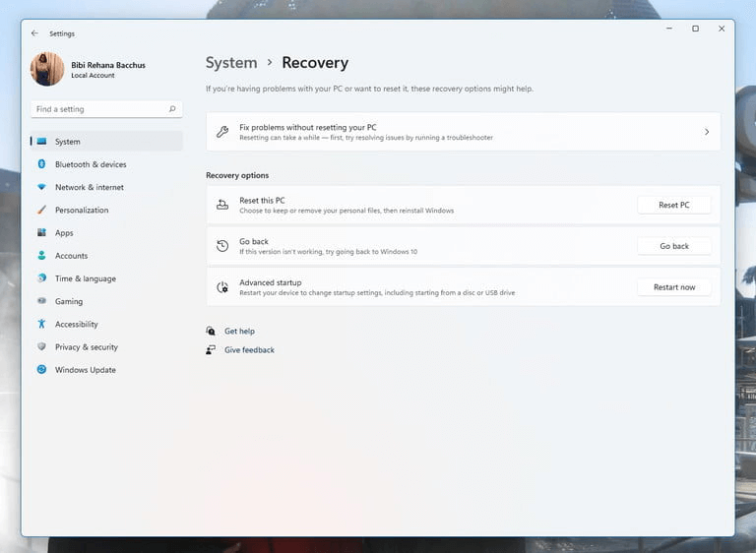Open the Gaming label in sidebar
The height and width of the screenshot is (553, 756).
(69, 301)
